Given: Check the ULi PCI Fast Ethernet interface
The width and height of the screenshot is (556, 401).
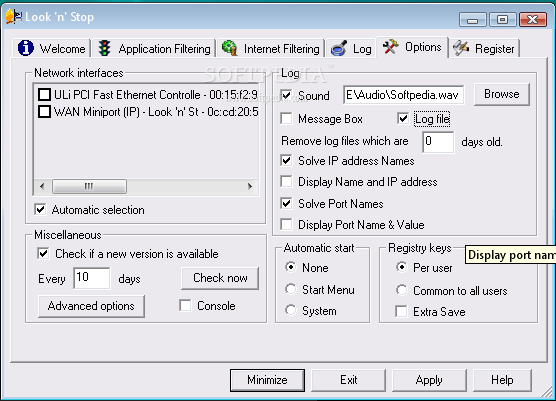Looking at the screenshot, I should [x=44, y=95].
